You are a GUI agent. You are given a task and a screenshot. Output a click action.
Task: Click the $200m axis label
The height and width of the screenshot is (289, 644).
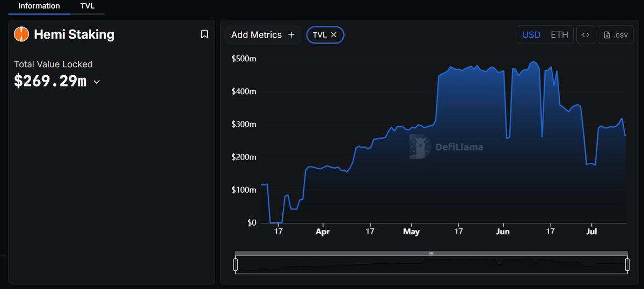[x=244, y=157]
